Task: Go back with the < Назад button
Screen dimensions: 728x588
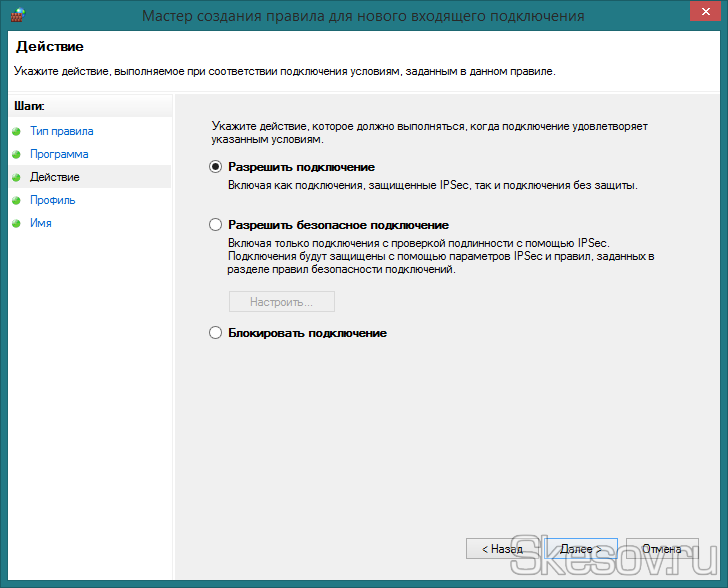Action: [x=502, y=549]
